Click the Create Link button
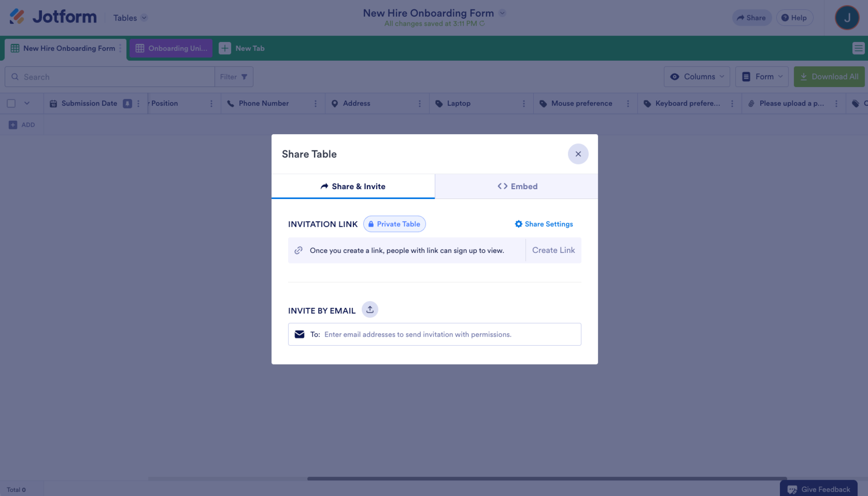Viewport: 868px width, 496px height. click(553, 250)
